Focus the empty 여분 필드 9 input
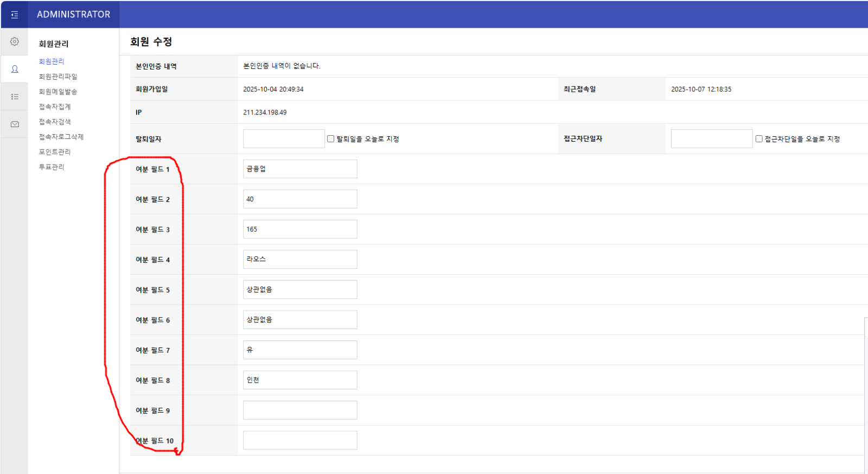 click(x=300, y=410)
